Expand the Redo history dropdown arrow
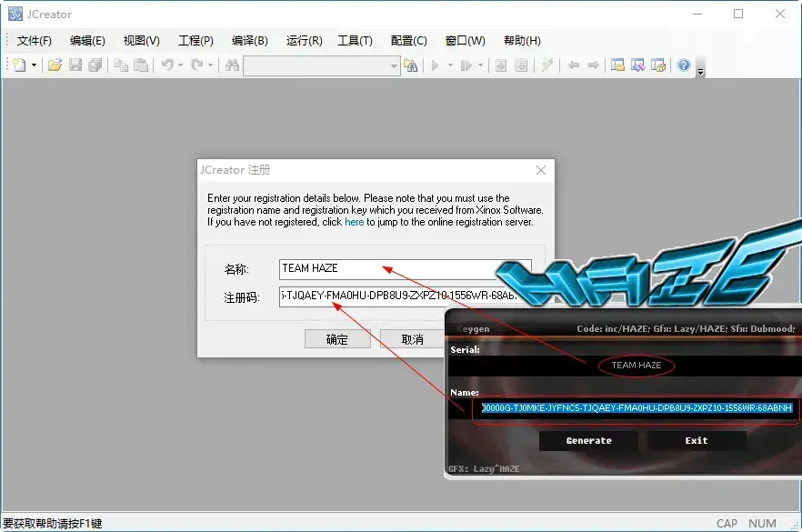The image size is (802, 532). (x=210, y=65)
